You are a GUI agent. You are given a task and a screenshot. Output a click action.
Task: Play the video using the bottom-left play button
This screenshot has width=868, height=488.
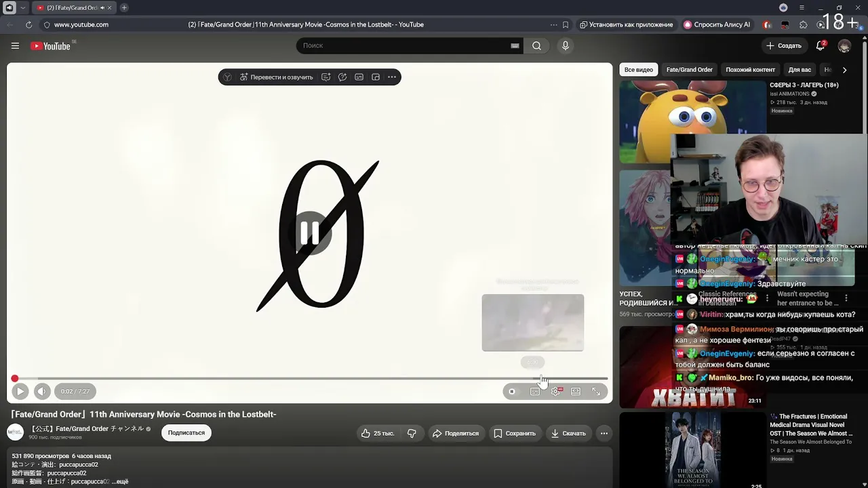point(20,391)
